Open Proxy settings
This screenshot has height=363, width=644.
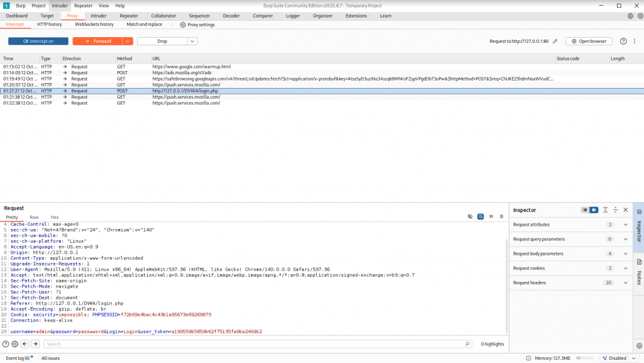(x=197, y=25)
